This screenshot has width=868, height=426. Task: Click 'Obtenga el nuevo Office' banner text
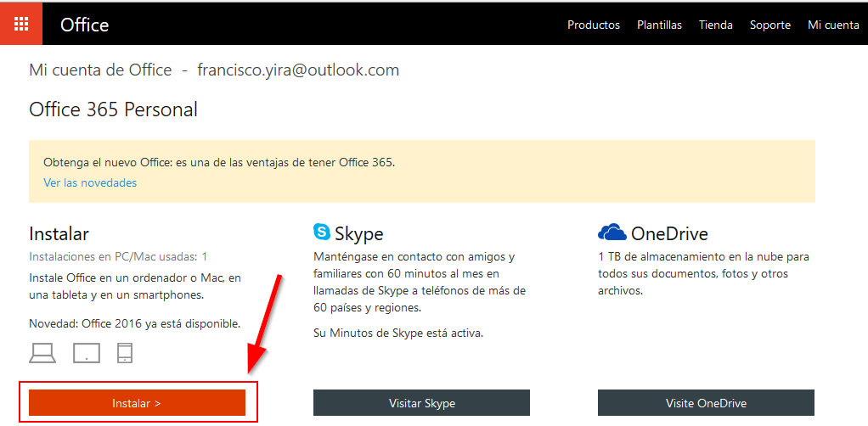220,163
